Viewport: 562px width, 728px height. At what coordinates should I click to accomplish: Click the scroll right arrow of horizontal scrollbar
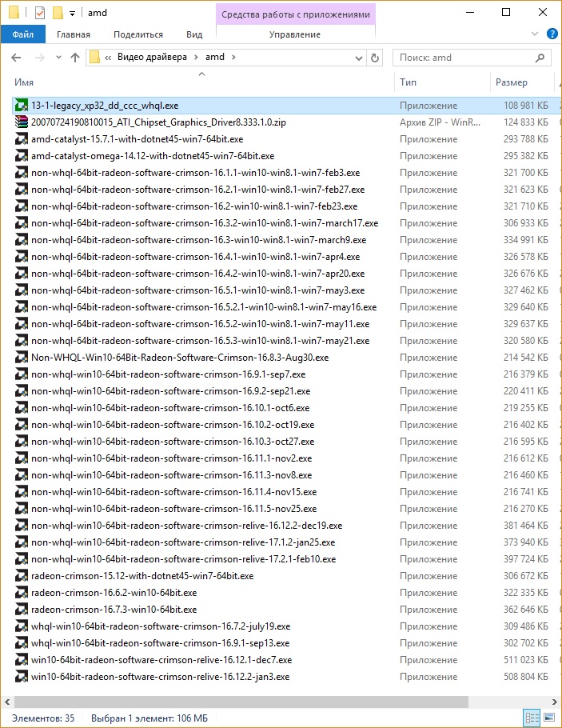[554, 702]
